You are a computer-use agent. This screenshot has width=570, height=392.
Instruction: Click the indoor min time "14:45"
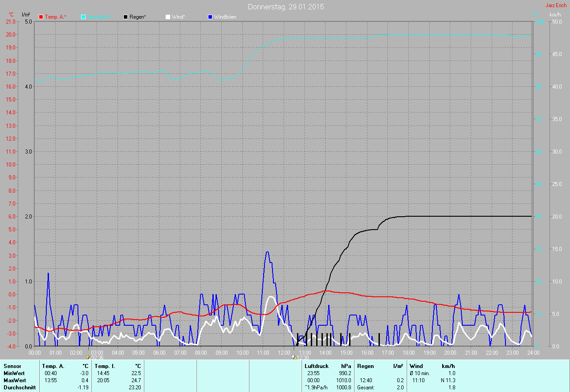(x=103, y=373)
